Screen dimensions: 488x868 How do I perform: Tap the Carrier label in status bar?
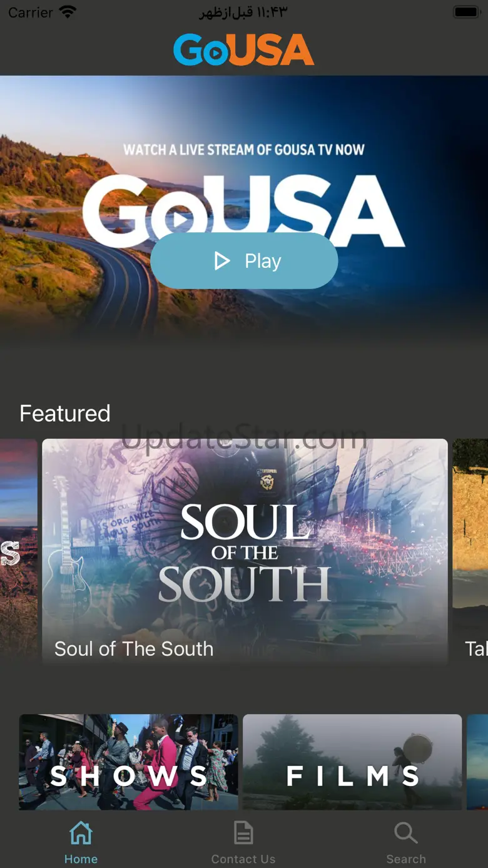(x=30, y=13)
